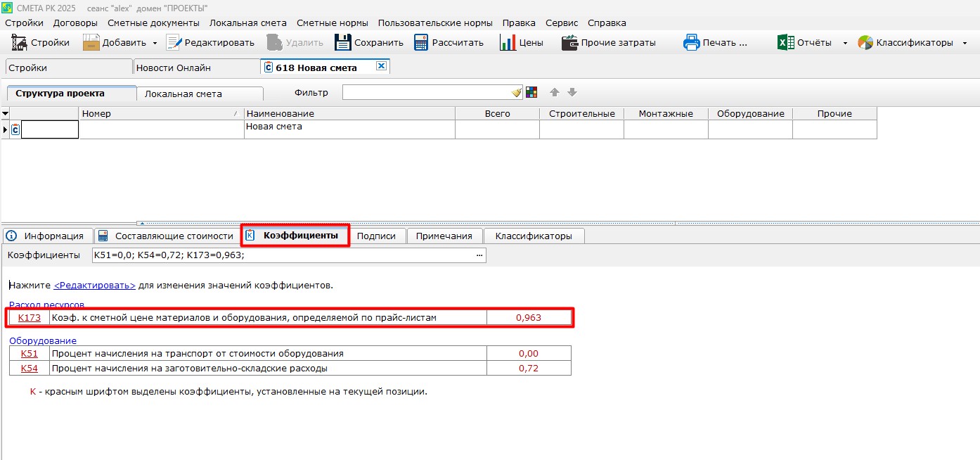Expand the Добавить dropdown arrow
This screenshot has height=460, width=980.
155,43
